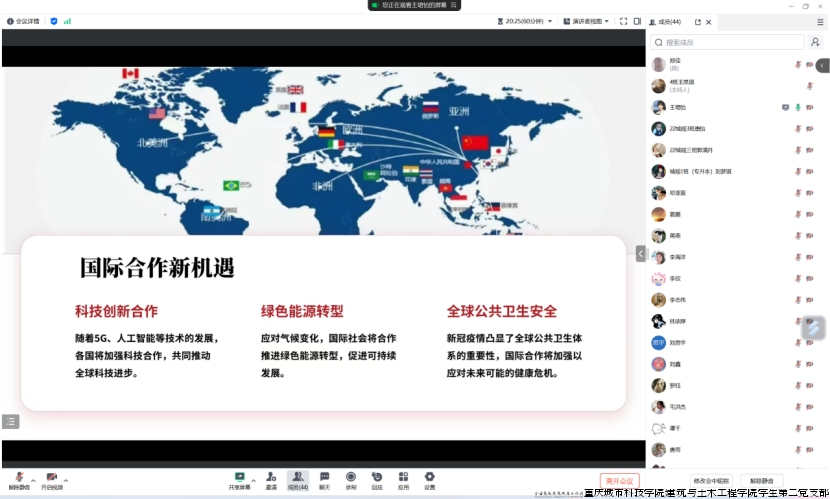Open the 应用 apps icon
The image size is (830, 499).
tap(403, 480)
